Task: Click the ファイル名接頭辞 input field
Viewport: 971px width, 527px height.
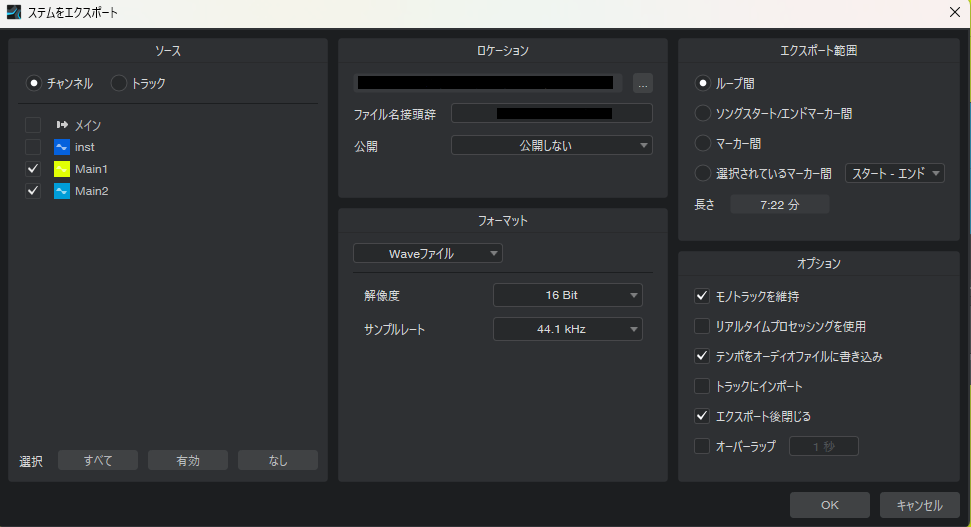Action: pyautogui.click(x=552, y=113)
